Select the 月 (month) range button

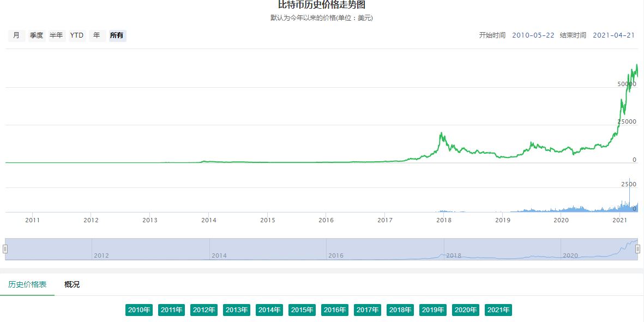tap(16, 35)
